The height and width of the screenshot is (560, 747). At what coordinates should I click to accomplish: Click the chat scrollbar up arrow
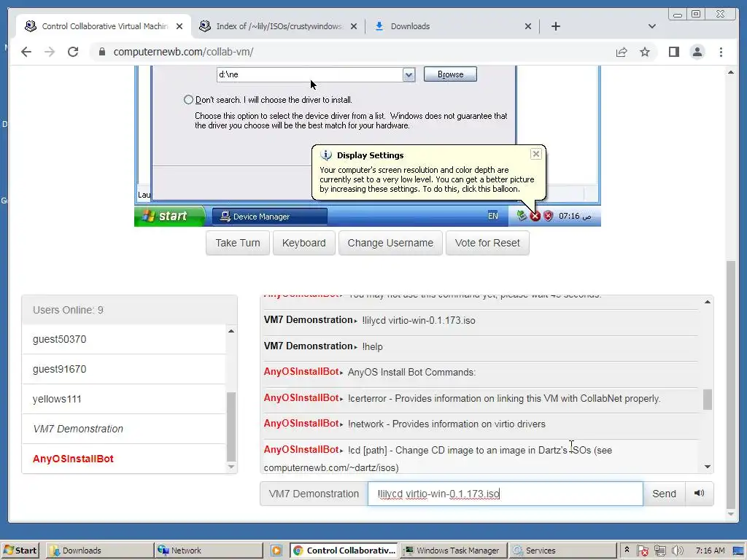(x=708, y=302)
